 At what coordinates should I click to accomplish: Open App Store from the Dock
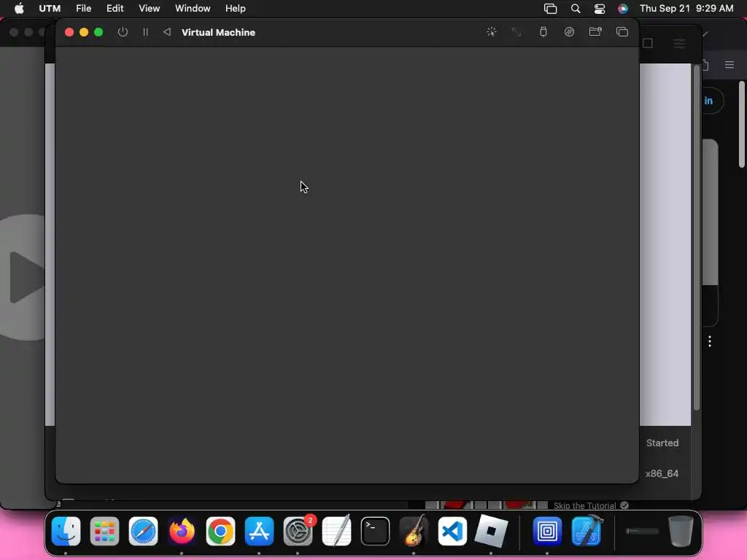pyautogui.click(x=259, y=531)
